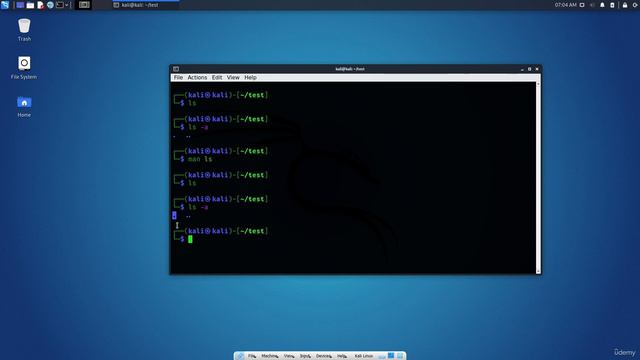Open the terminal emulator panel launcher
The image size is (640, 360).
[x=60, y=5]
